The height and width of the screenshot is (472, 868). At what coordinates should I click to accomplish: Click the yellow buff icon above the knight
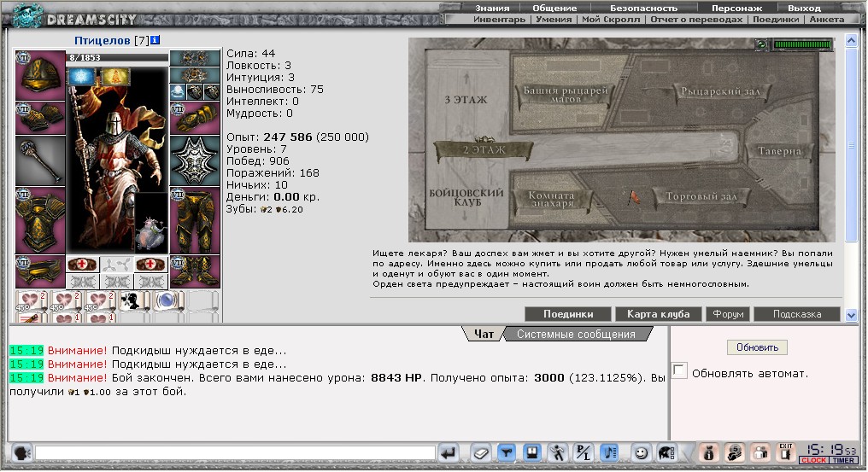click(115, 76)
